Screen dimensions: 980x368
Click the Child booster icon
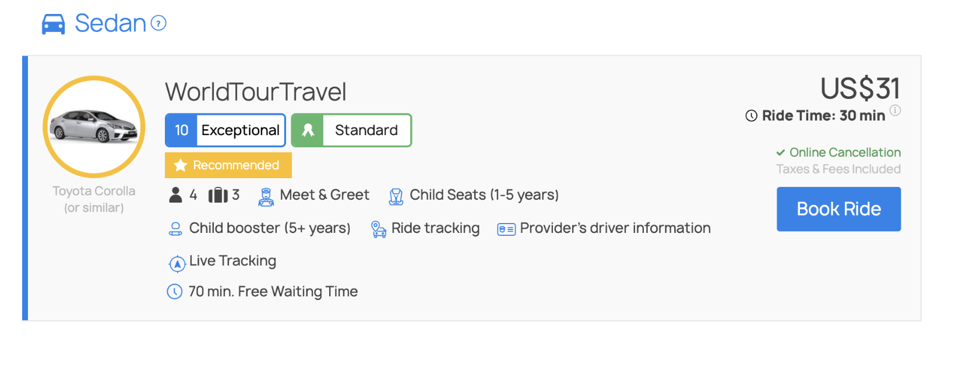coord(175,229)
